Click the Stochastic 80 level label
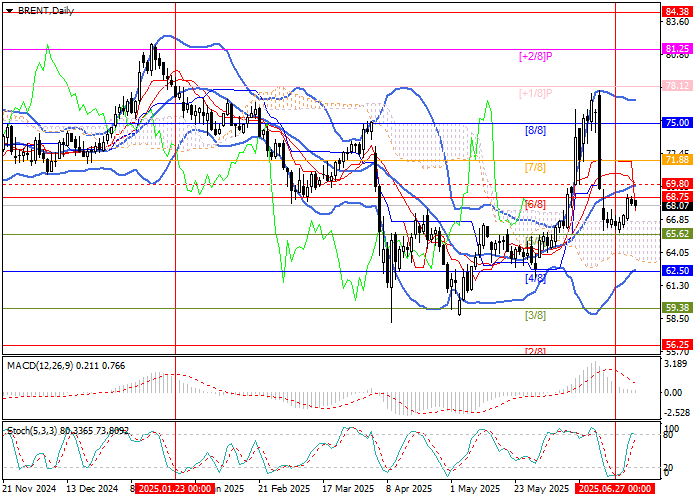 [x=667, y=435]
